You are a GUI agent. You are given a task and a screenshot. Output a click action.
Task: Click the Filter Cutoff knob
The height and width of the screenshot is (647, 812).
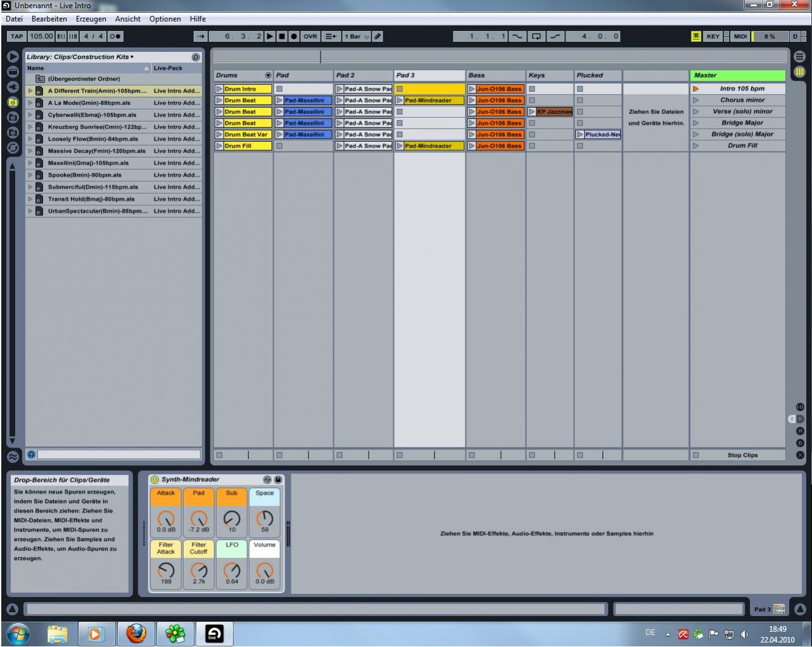(199, 569)
